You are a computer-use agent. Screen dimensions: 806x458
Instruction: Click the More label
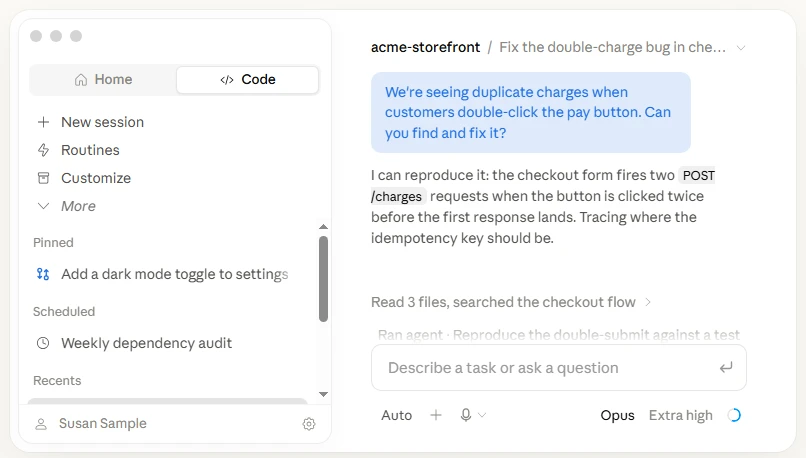coord(78,206)
